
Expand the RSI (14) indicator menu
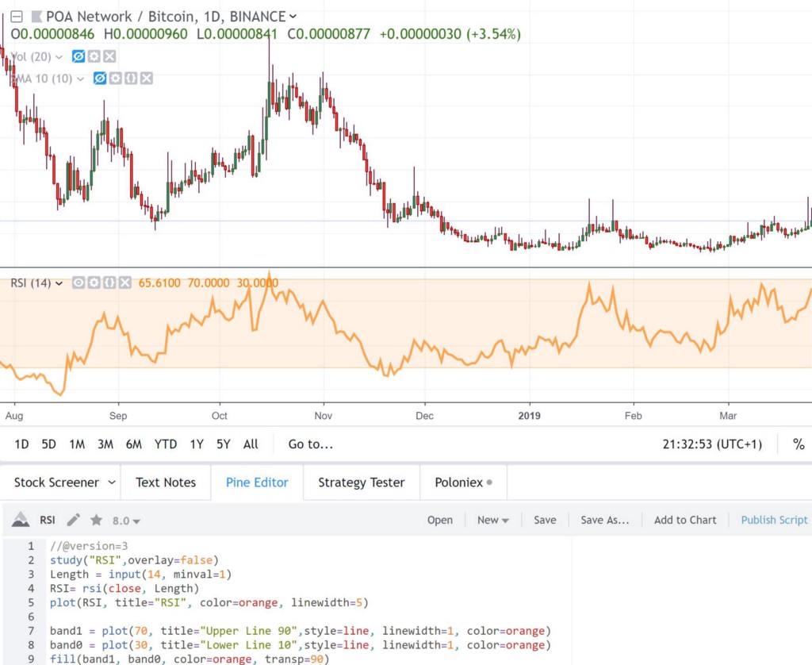pos(59,283)
